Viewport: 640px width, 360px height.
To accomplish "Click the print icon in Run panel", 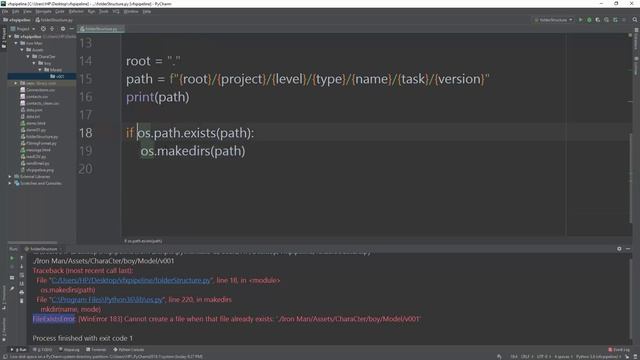I will (x=22, y=292).
